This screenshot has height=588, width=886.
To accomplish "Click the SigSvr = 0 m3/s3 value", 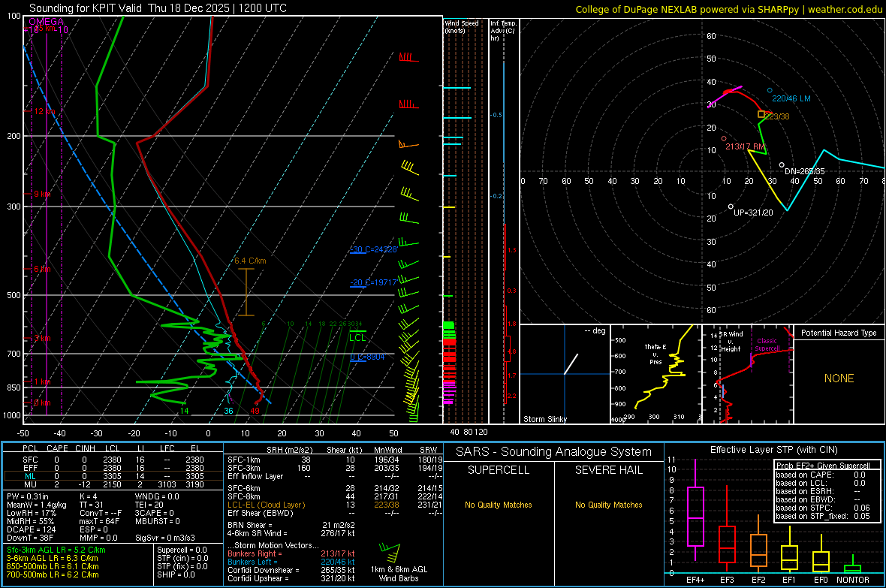I will [165, 538].
